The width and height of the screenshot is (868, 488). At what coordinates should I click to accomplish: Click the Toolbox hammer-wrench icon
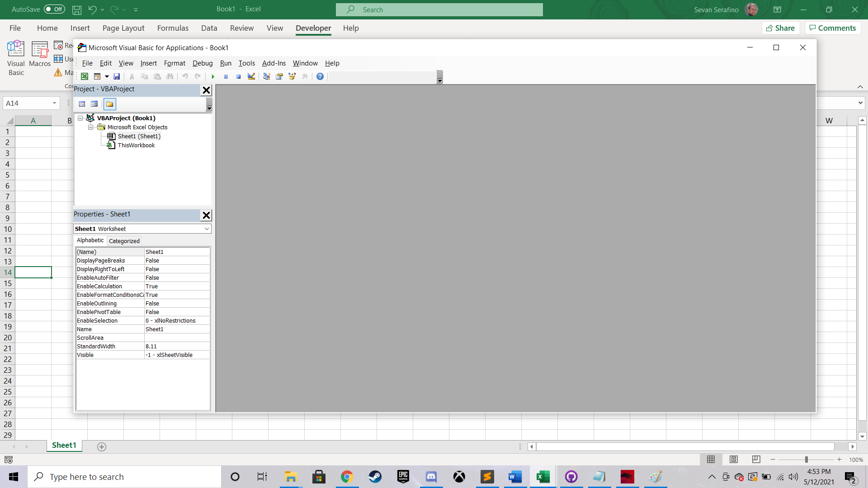[305, 76]
